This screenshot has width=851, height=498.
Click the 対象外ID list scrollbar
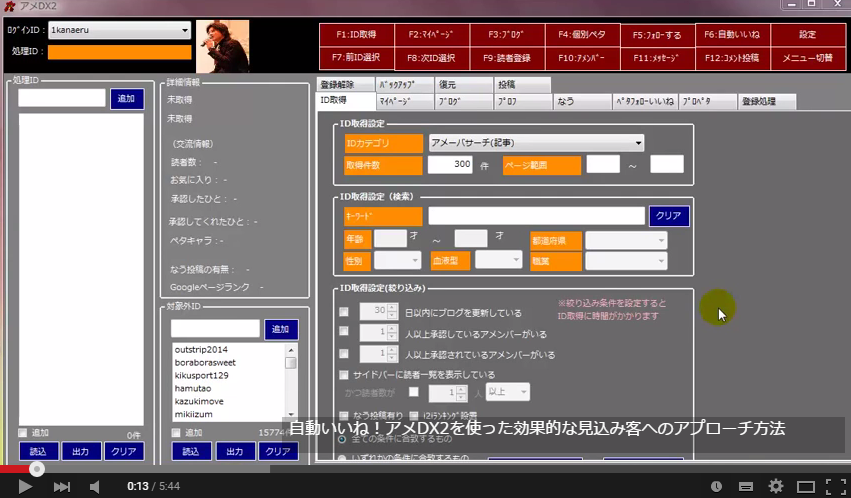(291, 381)
